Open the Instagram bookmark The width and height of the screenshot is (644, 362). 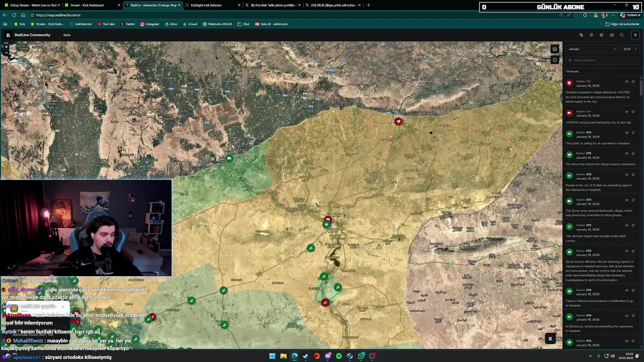[149, 24]
